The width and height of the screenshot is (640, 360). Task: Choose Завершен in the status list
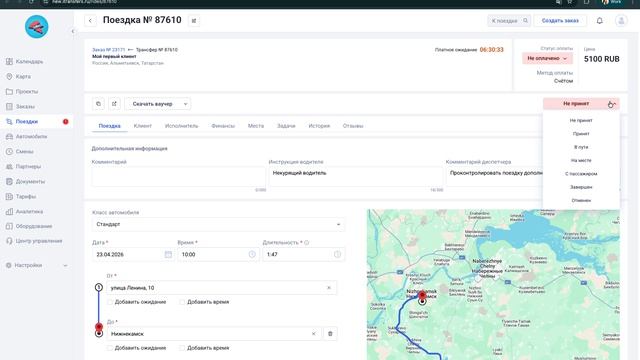(581, 187)
